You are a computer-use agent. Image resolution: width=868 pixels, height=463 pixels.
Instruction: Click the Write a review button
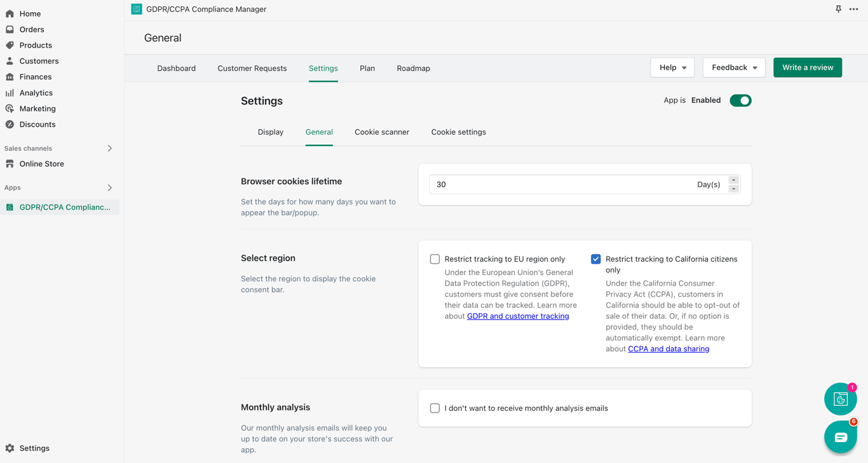[808, 67]
